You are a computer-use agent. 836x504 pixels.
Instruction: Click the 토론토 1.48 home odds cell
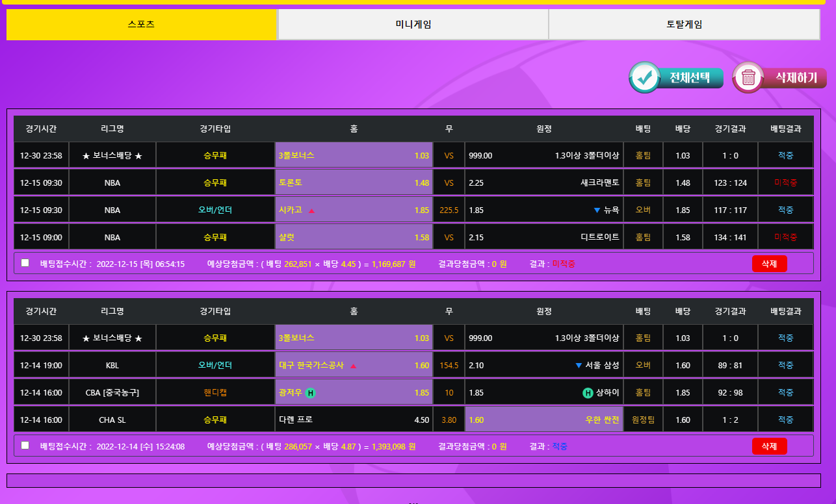tap(354, 183)
